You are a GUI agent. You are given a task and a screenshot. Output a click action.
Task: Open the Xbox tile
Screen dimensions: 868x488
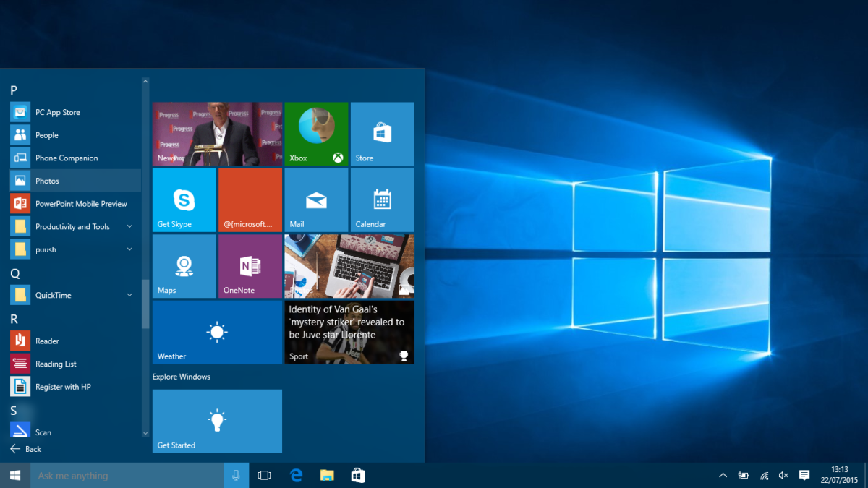[x=316, y=134]
